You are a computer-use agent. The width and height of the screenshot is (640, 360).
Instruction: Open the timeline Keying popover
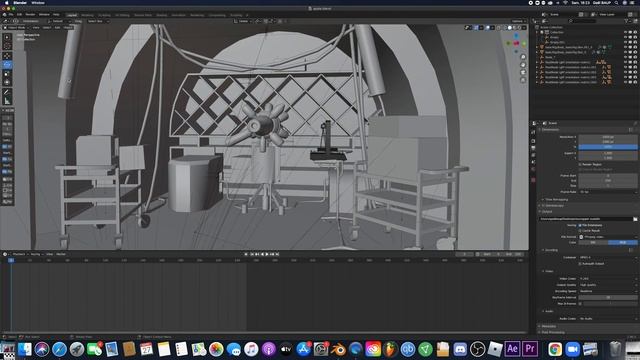[36, 254]
